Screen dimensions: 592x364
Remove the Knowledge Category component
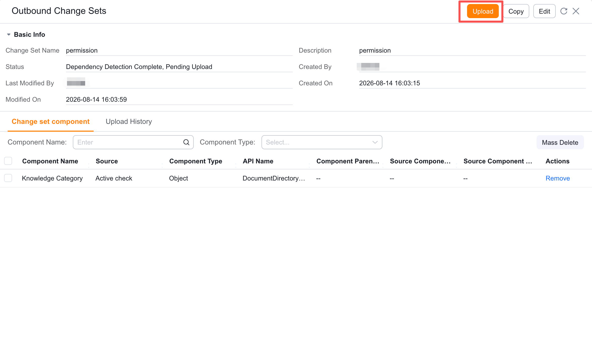[557, 178]
